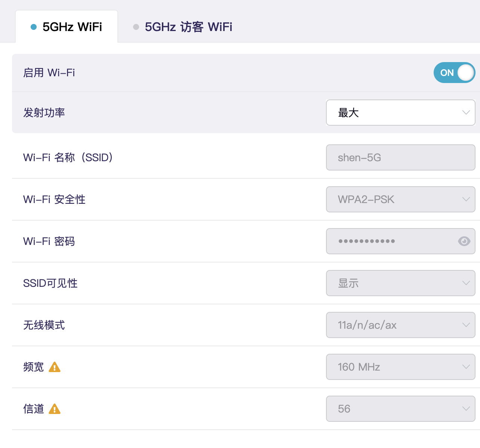Toggle the 启用 Wi-Fi ON switch
The width and height of the screenshot is (480, 448).
pos(454,73)
